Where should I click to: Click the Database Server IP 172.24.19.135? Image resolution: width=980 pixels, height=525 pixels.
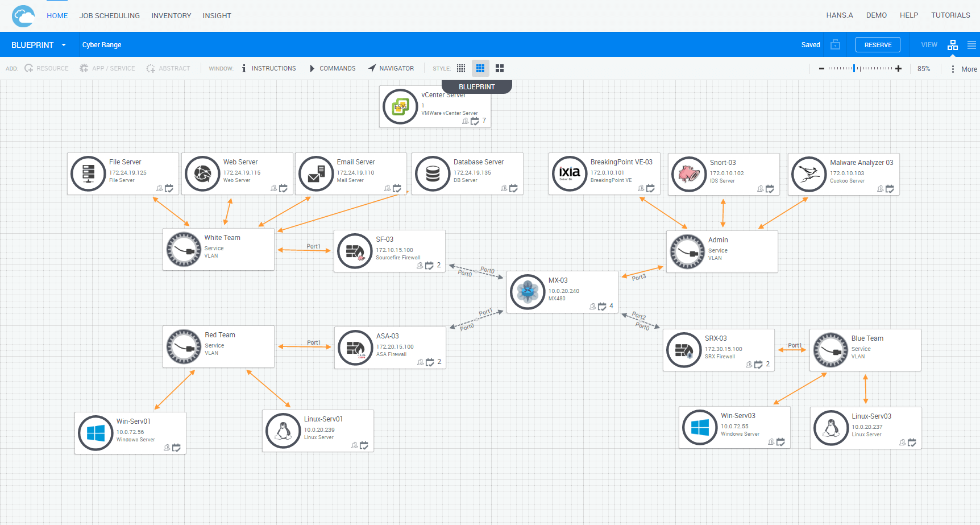pos(472,173)
